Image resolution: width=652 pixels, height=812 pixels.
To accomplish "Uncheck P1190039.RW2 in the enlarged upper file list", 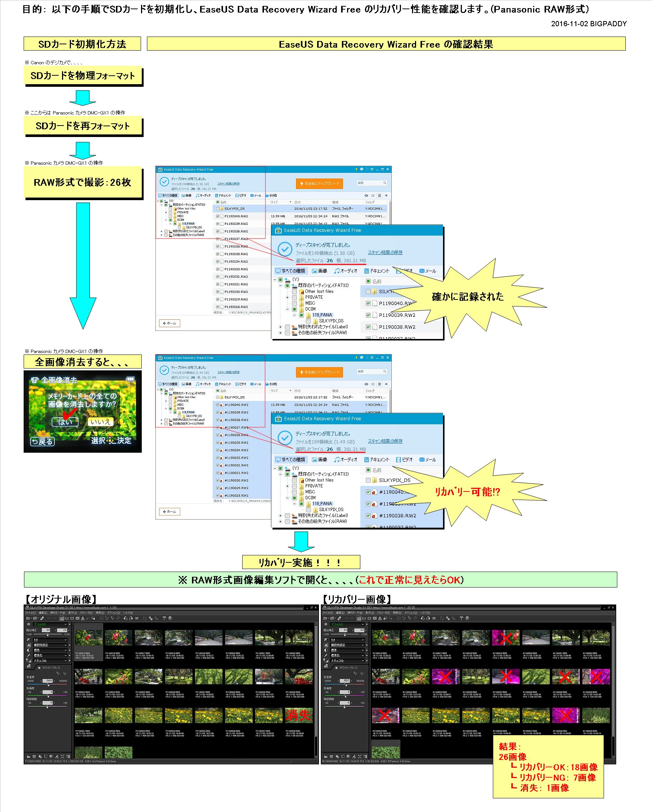I will [368, 315].
